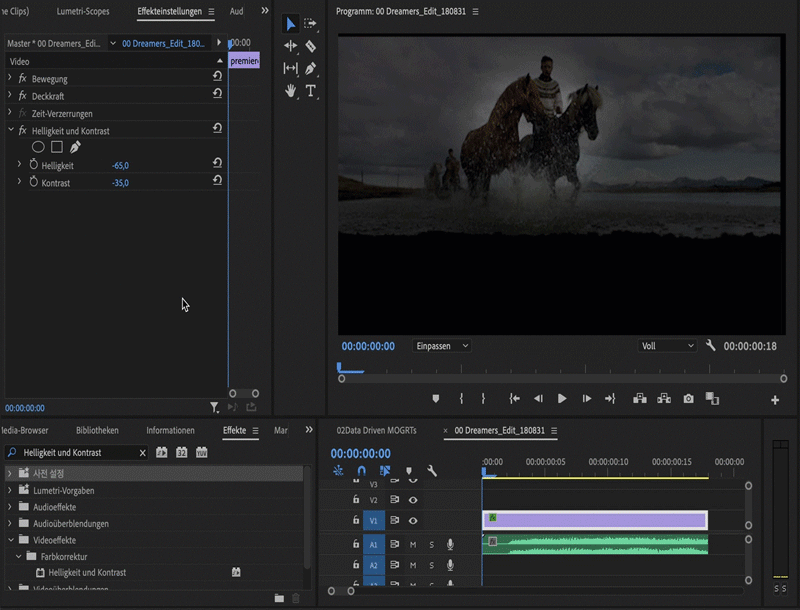The height and width of the screenshot is (610, 800).
Task: Create an ellipse mask for the effect
Action: tap(38, 147)
